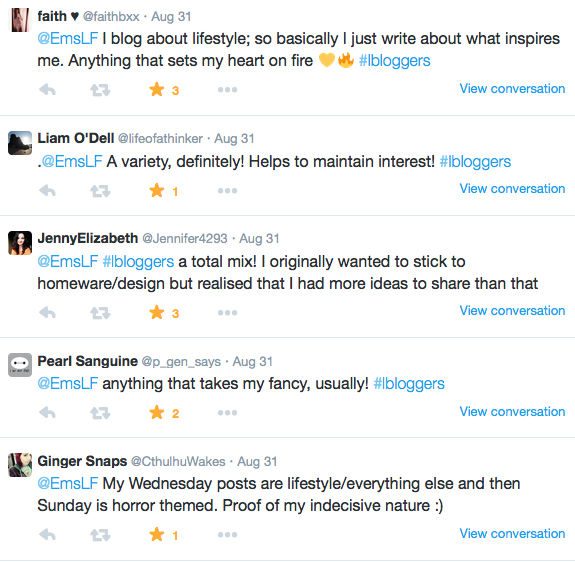Screen dimensions: 575x562
Task: View conversation for faith's tweet
Action: point(512,88)
